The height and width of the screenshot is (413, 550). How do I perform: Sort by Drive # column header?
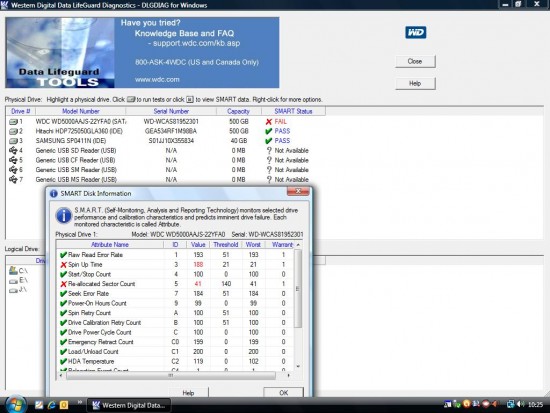click(x=20, y=111)
